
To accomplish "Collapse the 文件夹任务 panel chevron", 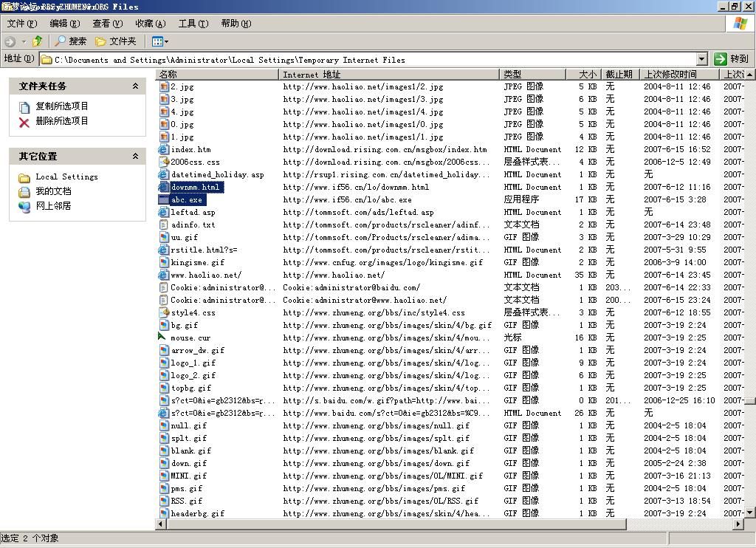I will point(136,86).
